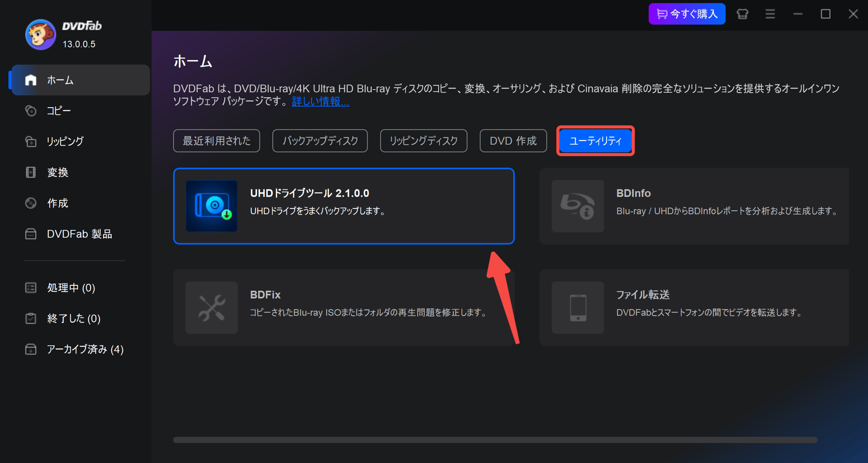Open UHDドライブツール 2.1.0.0 card

[344, 206]
